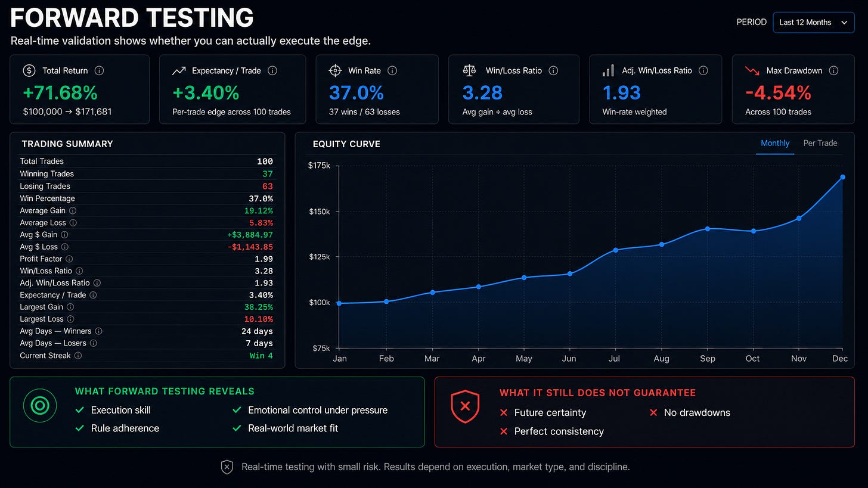
Task: Click the red shield icon in guarantee panel
Action: pyautogui.click(x=466, y=406)
